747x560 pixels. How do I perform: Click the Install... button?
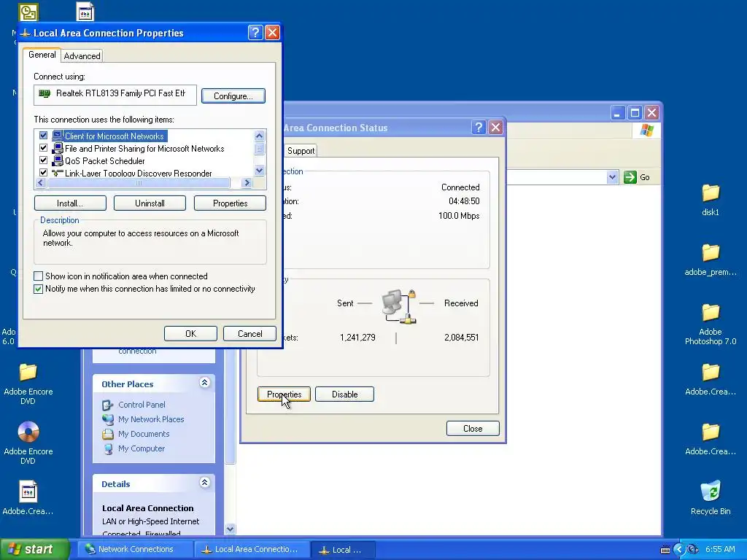pyautogui.click(x=70, y=203)
